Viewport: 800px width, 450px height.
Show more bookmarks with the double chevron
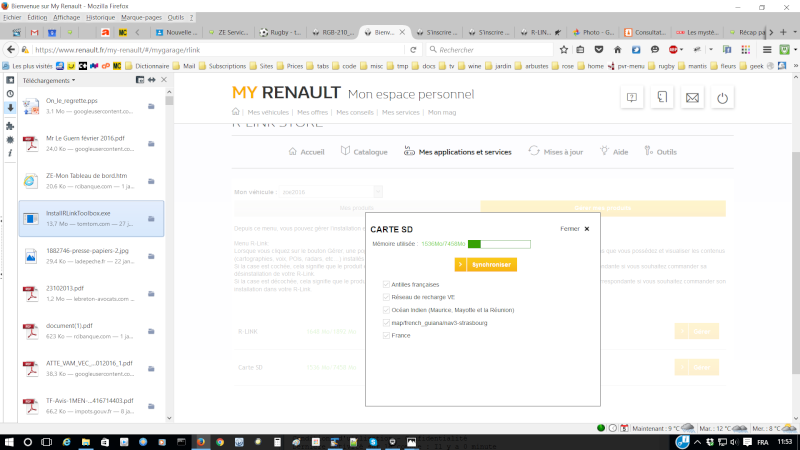[x=795, y=66]
